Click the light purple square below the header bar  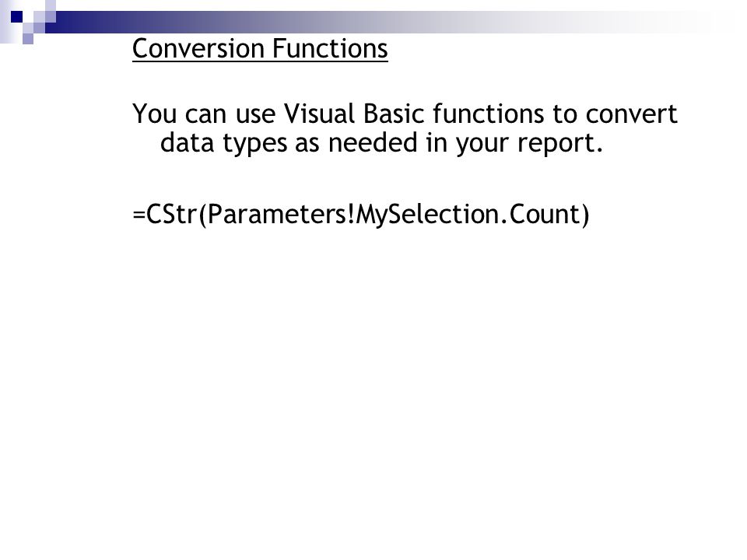28,39
